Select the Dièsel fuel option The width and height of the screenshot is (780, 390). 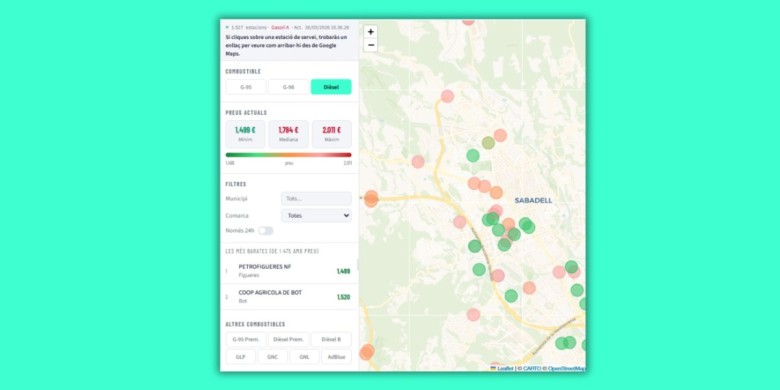[x=331, y=87]
